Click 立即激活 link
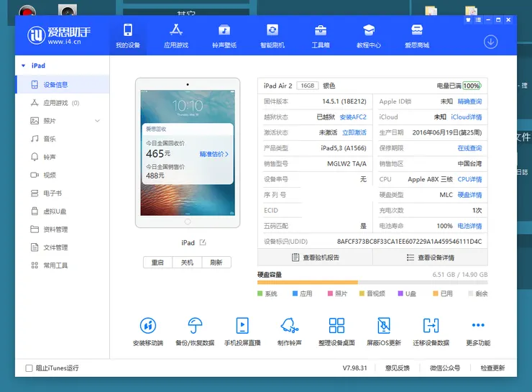 [354, 132]
